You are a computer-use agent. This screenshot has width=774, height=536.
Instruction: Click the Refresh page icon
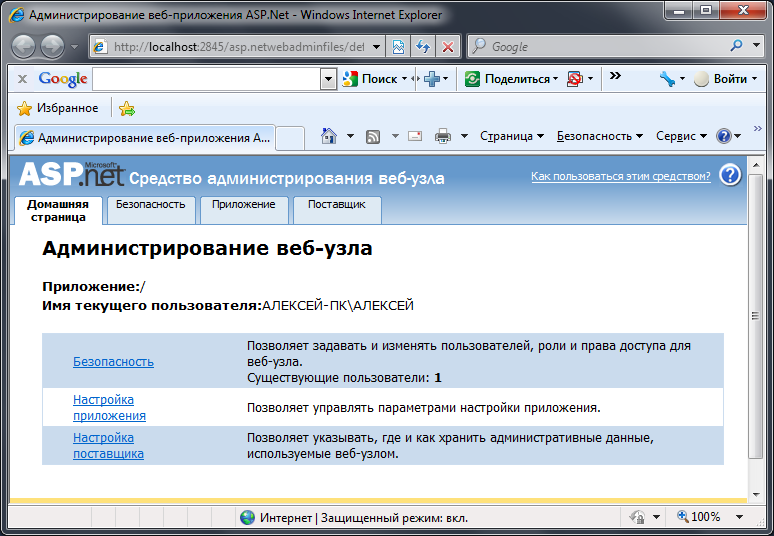coord(423,46)
